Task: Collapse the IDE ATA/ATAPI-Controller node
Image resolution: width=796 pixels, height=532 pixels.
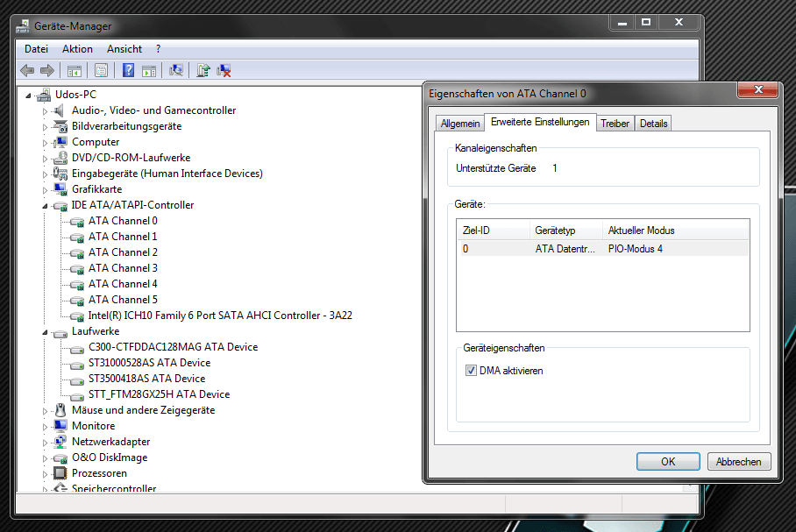Action: point(45,206)
